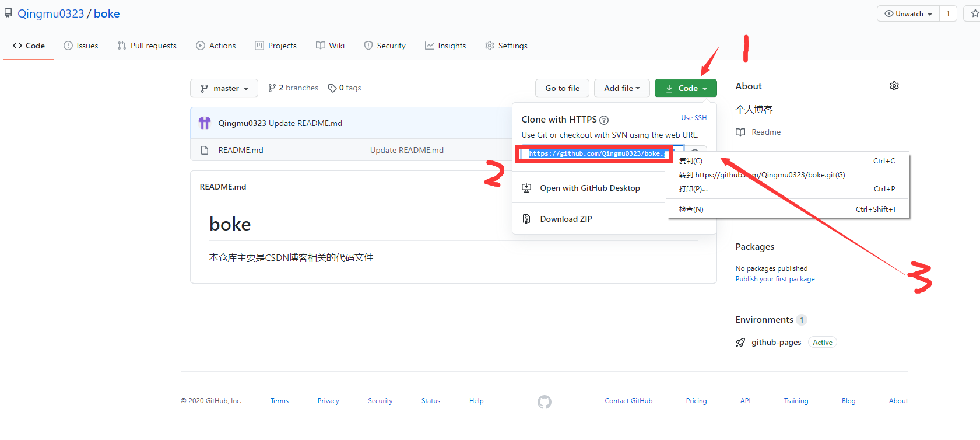
Task: Open footer API link
Action: pyautogui.click(x=746, y=401)
